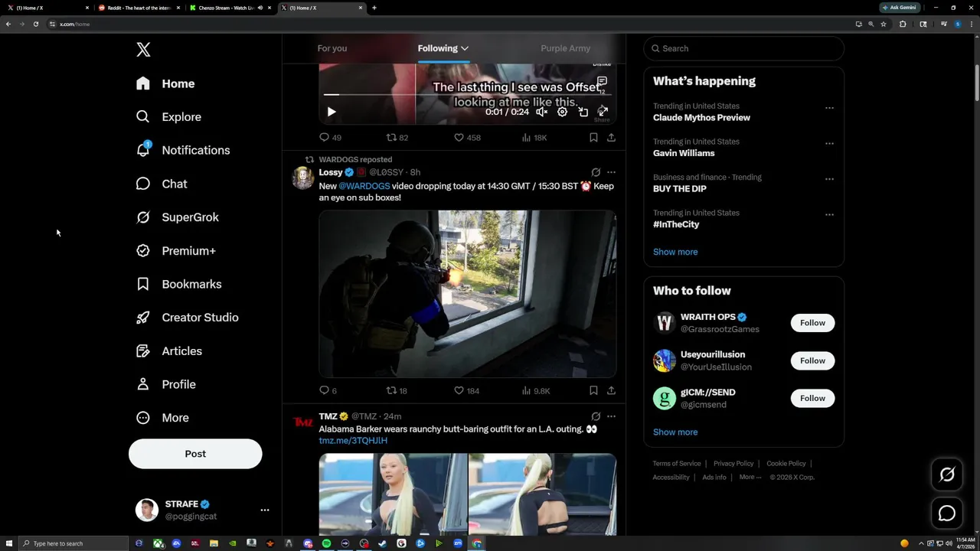Screen dimensions: 980x551
Task: Open Premium+ in the sidebar
Action: pos(176,250)
